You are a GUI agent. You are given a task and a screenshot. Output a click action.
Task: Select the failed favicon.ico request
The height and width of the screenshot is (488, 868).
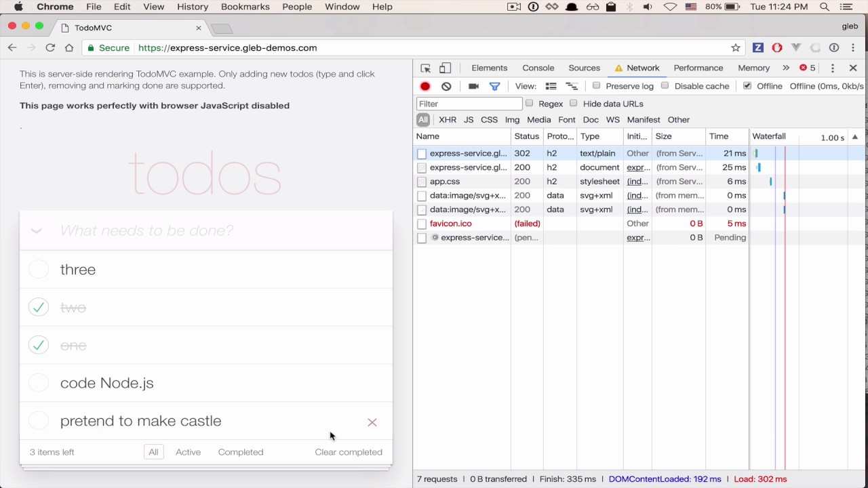[582, 224]
